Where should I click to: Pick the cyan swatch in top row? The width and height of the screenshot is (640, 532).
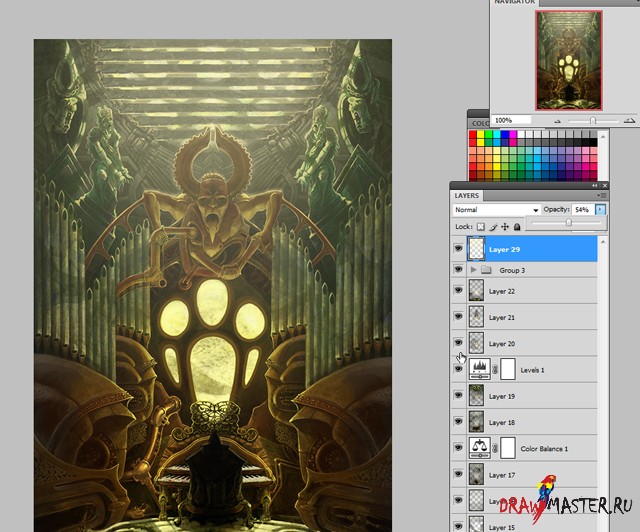(497, 134)
